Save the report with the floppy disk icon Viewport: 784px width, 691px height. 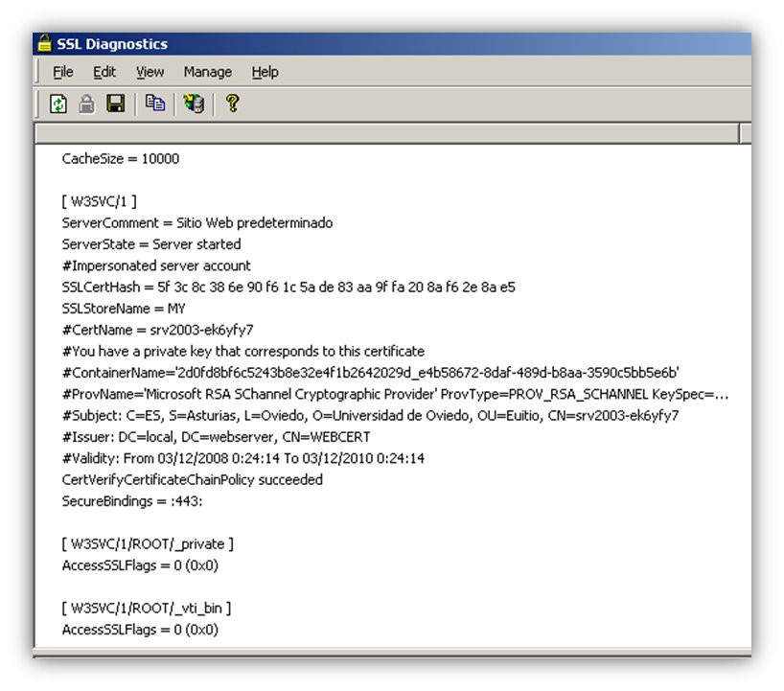(x=116, y=104)
